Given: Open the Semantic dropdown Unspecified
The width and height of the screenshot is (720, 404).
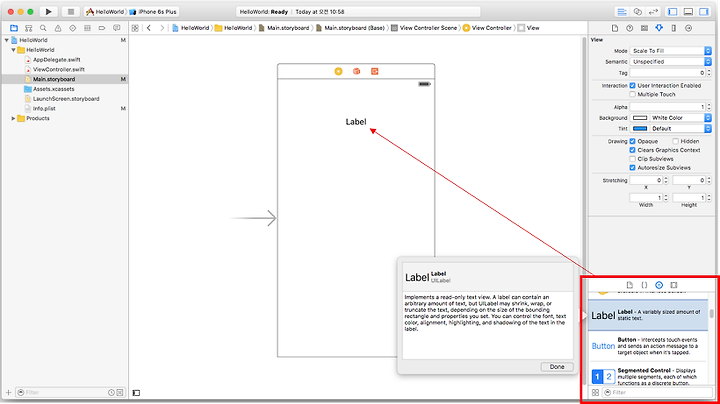Looking at the screenshot, I should 670,62.
